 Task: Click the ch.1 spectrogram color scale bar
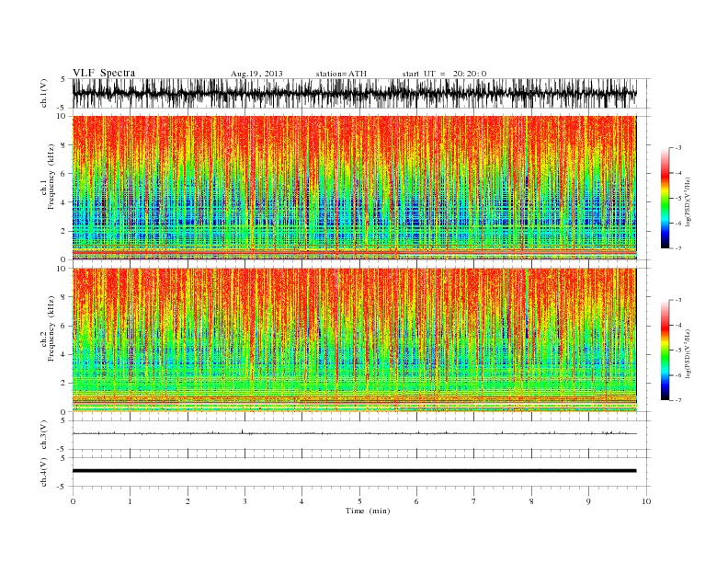(665, 198)
